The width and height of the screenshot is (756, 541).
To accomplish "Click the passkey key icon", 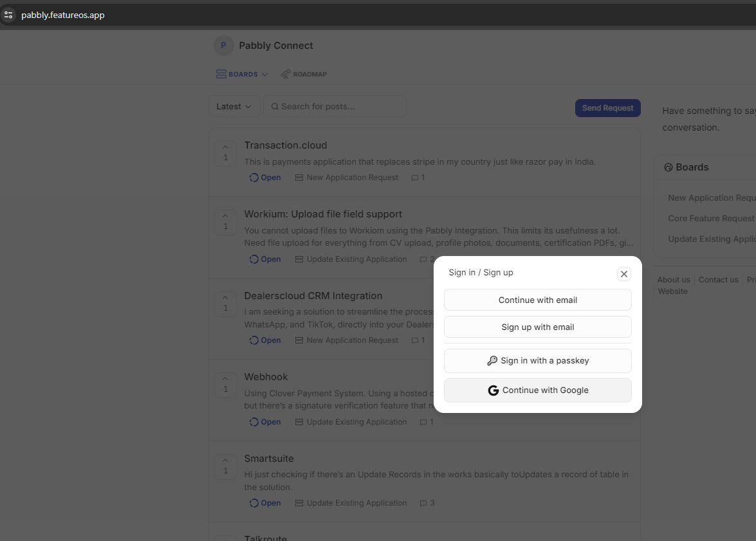I will pos(492,361).
